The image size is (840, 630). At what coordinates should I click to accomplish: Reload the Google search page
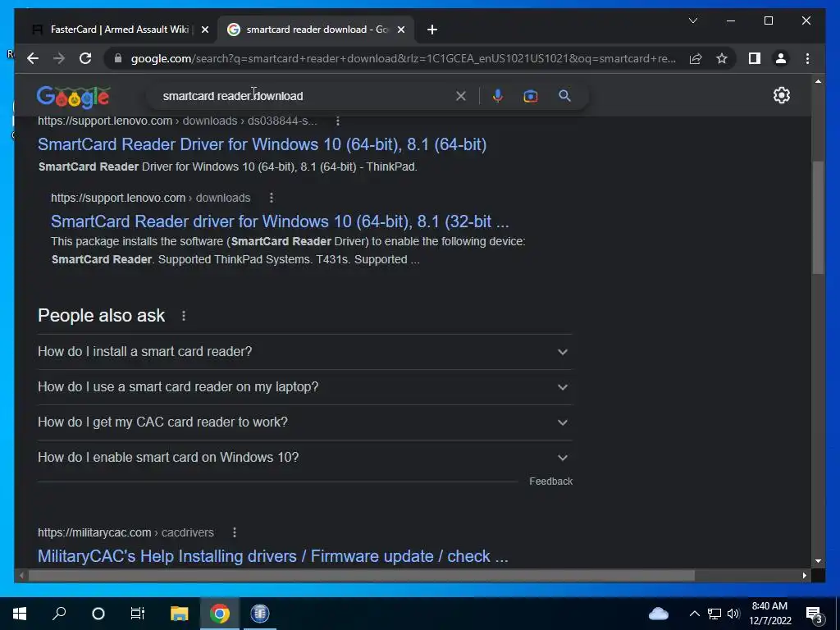click(x=85, y=58)
